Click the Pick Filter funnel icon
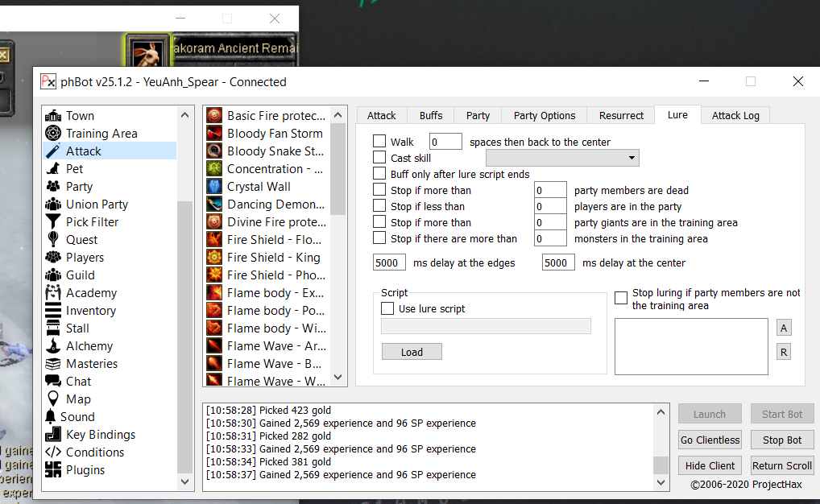The image size is (820, 504). click(53, 222)
